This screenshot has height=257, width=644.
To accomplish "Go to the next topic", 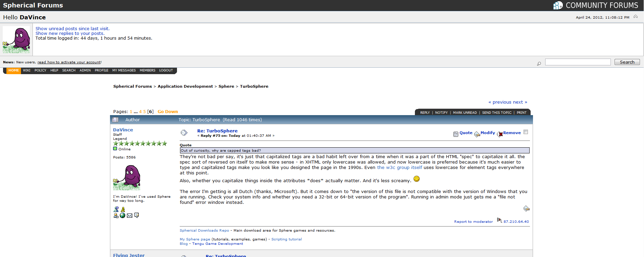I will point(520,102).
